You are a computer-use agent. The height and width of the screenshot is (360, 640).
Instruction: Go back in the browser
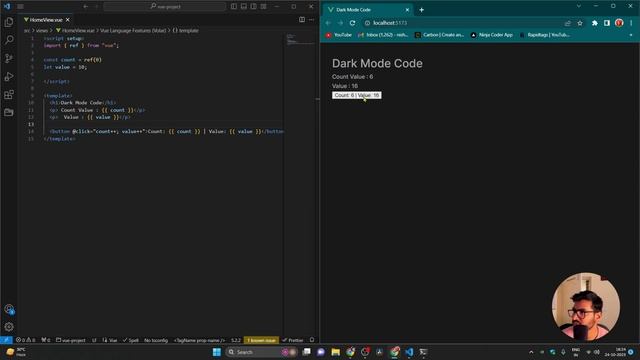[329, 23]
